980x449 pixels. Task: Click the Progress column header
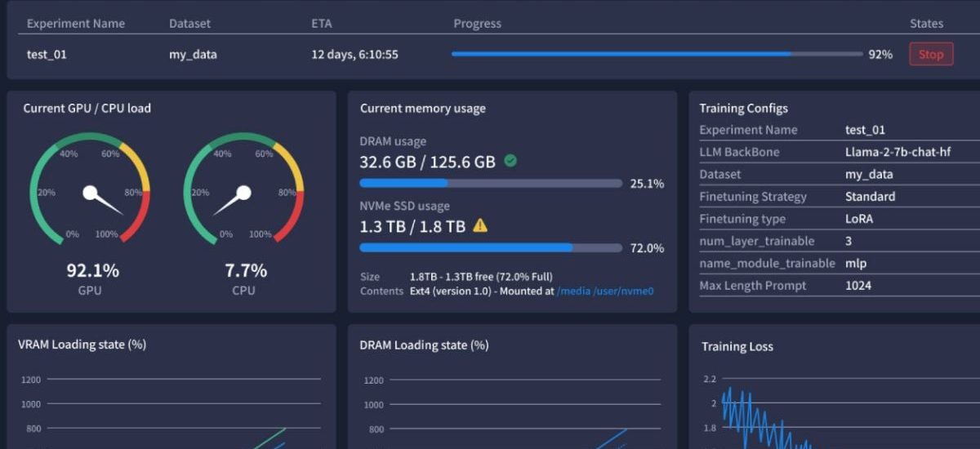click(x=477, y=24)
